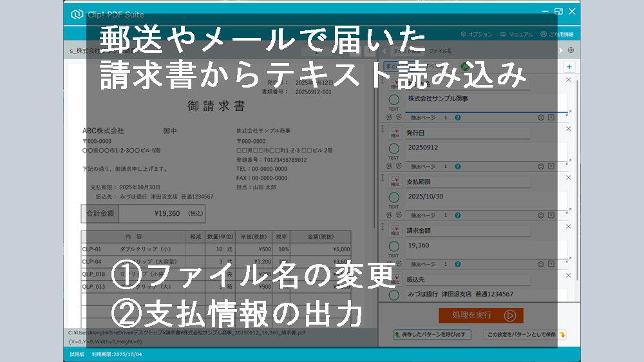This screenshot has height=362, width=644.
Task: Open the マニュアル menu
Action: coord(516,34)
